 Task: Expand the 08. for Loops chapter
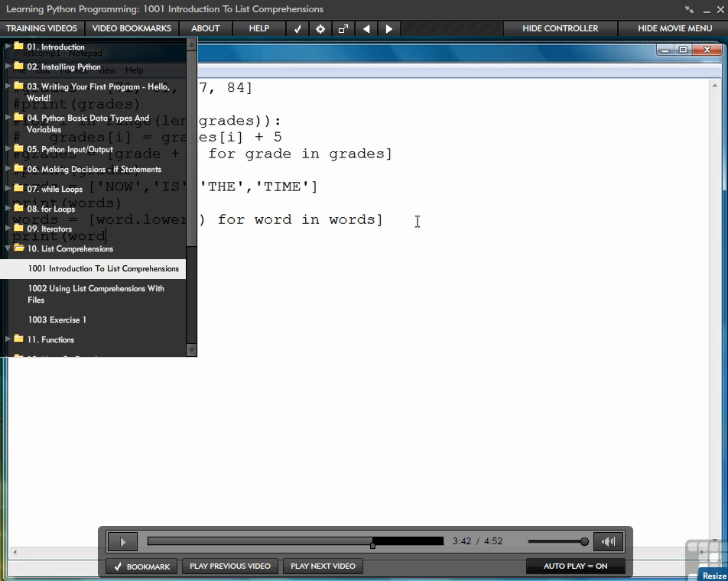tap(50, 209)
